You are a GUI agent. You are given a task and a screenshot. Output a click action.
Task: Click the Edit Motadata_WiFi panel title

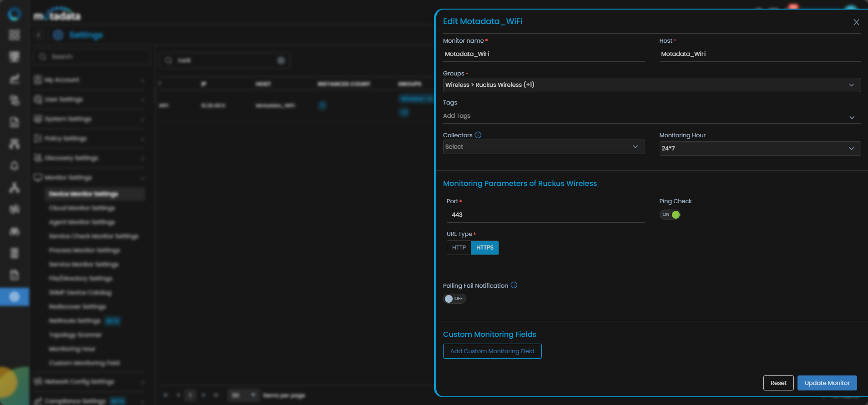pyautogui.click(x=483, y=21)
